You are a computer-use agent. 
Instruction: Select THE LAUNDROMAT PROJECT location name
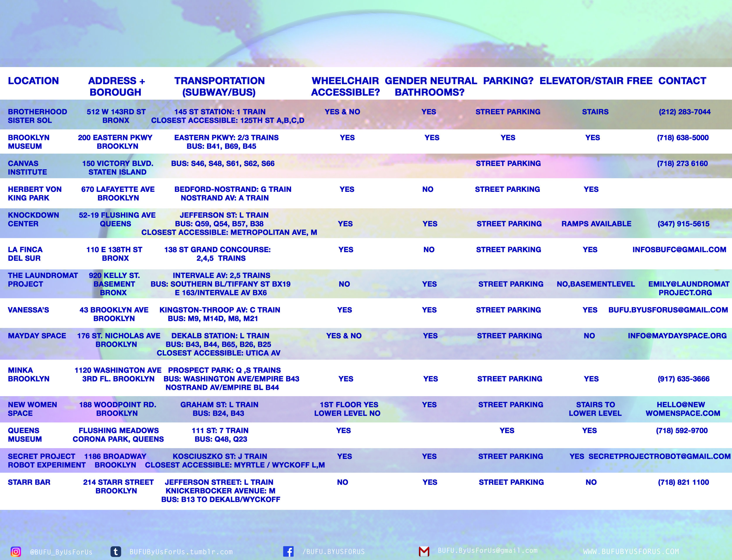pyautogui.click(x=43, y=280)
